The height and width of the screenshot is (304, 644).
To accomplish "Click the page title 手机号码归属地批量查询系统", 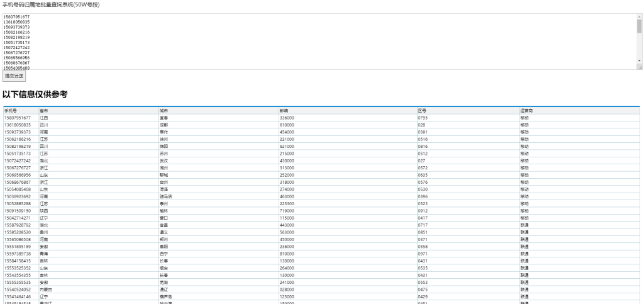I will pyautogui.click(x=52, y=4).
